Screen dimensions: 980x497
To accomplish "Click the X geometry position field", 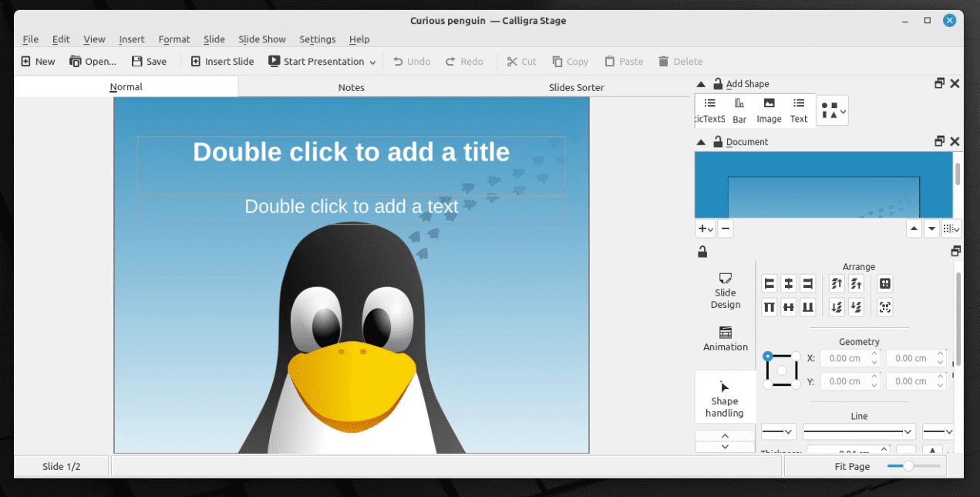I will 850,358.
